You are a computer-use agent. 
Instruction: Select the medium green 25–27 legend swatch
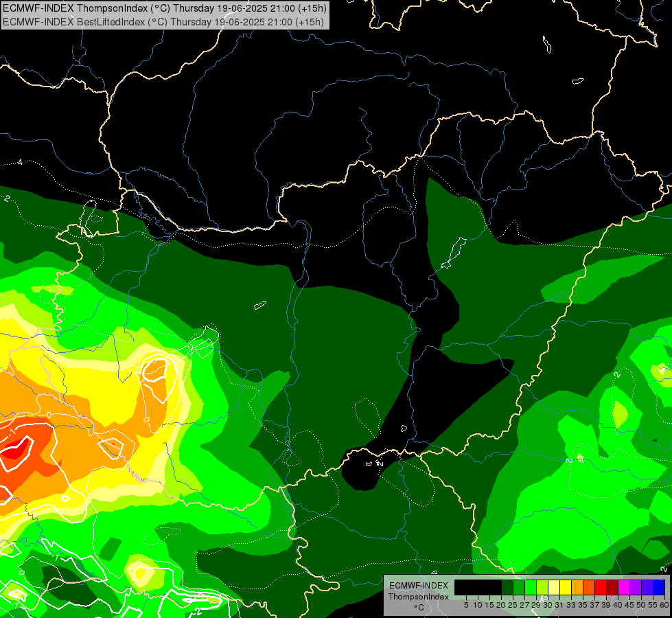tap(519, 587)
